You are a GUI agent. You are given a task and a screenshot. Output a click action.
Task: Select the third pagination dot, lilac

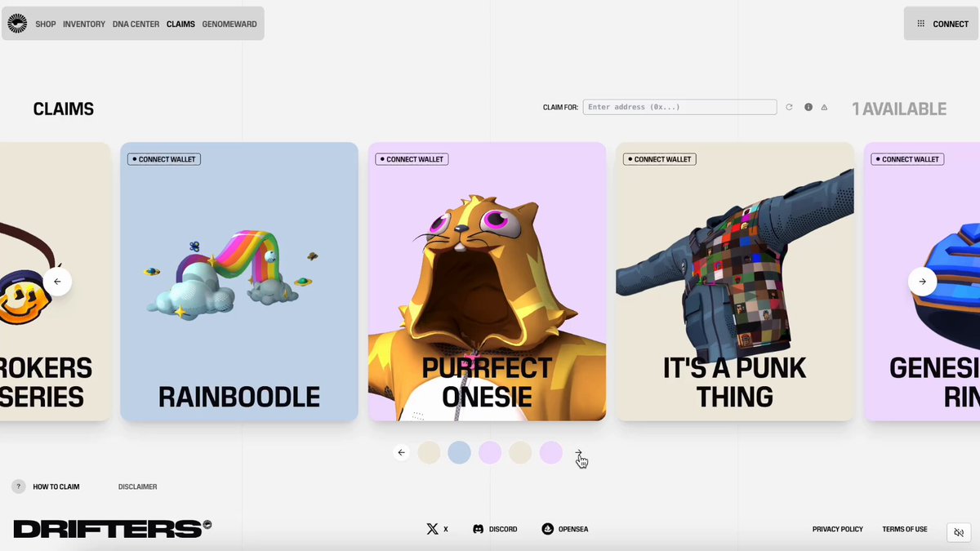[x=490, y=452]
